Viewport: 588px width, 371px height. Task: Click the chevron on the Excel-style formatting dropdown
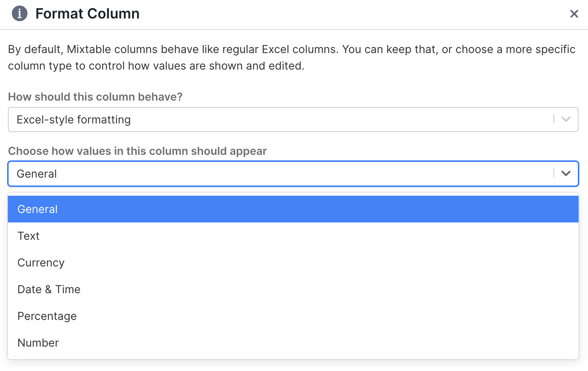pos(566,119)
